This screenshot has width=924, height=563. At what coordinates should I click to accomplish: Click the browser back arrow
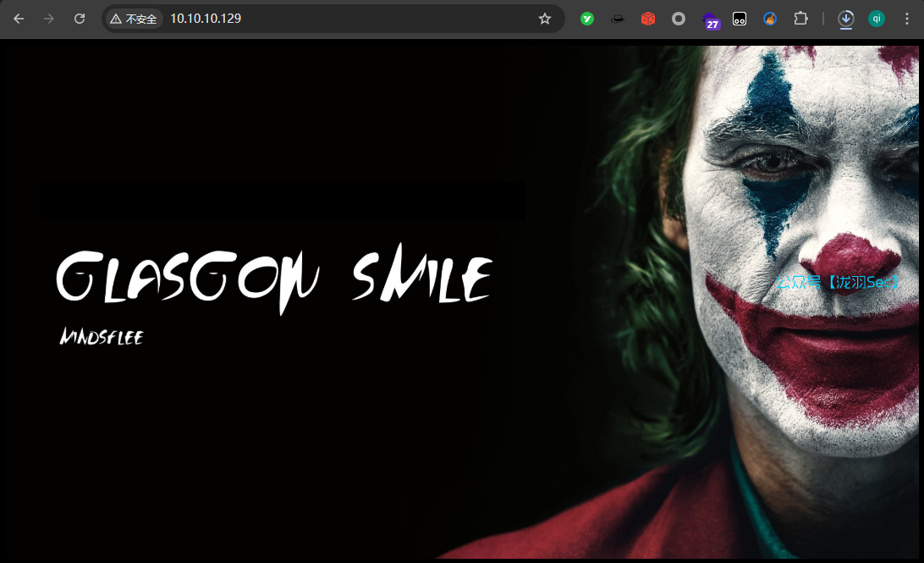pos(19,19)
